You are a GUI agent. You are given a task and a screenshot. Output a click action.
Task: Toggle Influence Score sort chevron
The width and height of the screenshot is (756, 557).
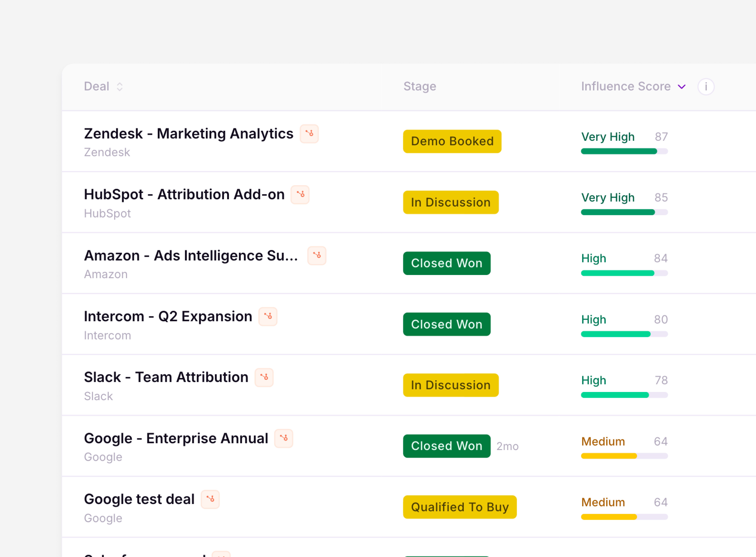682,87
